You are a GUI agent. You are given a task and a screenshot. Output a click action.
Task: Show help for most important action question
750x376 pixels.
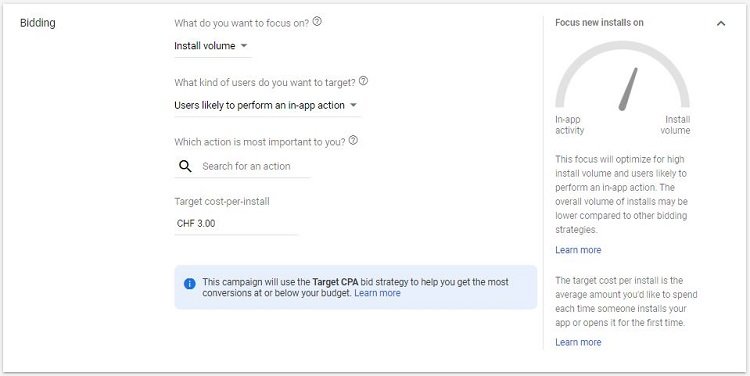(353, 140)
